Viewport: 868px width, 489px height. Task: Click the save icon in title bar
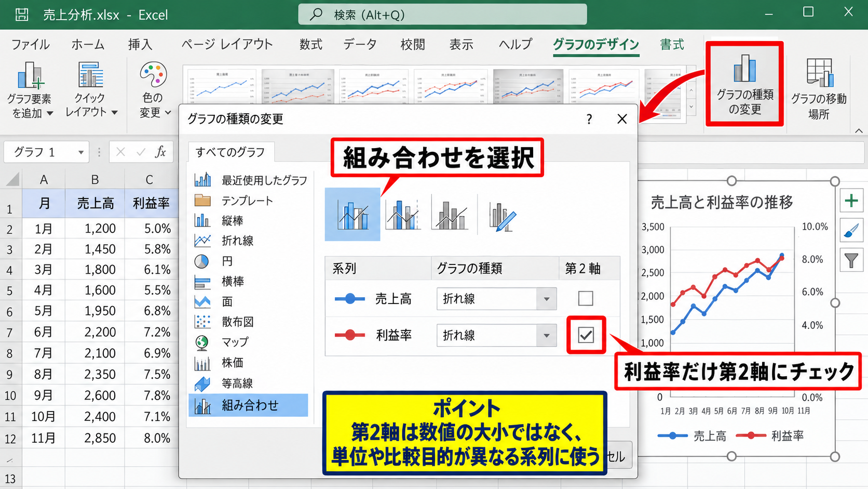click(x=22, y=15)
